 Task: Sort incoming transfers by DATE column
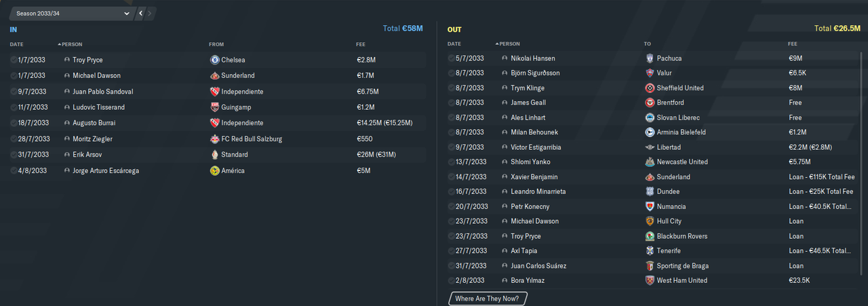click(17, 45)
